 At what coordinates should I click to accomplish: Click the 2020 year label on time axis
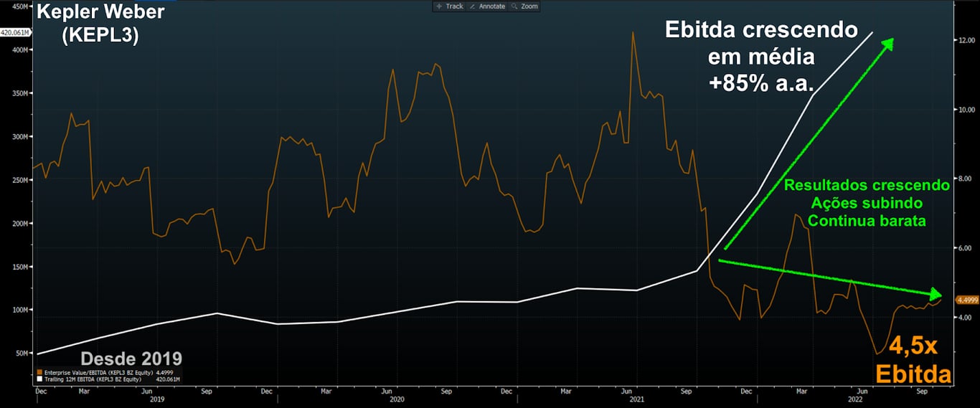click(397, 400)
